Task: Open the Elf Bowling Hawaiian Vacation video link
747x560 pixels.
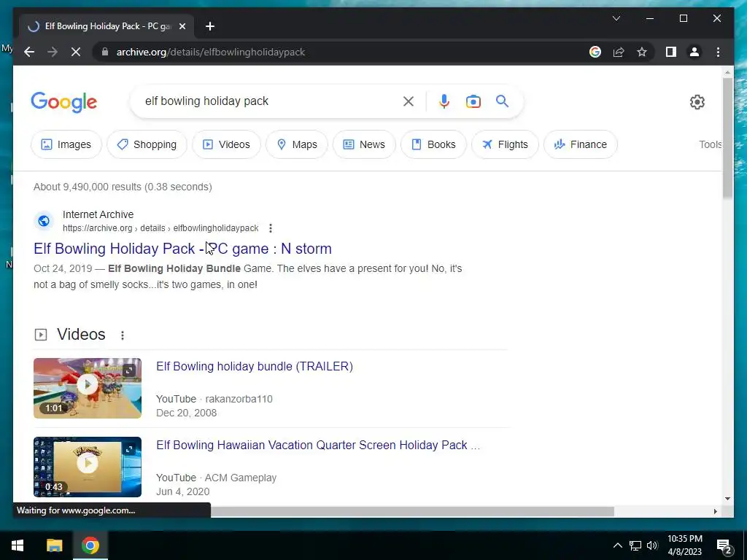Action: click(318, 445)
